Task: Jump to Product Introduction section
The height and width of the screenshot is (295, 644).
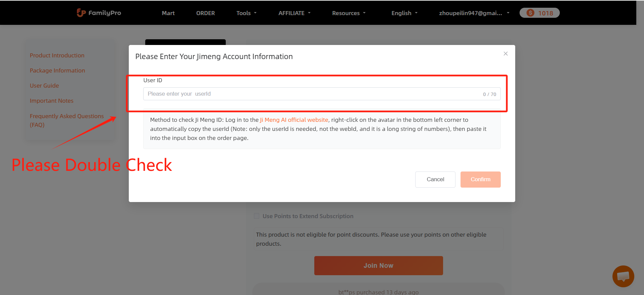Action: (57, 55)
